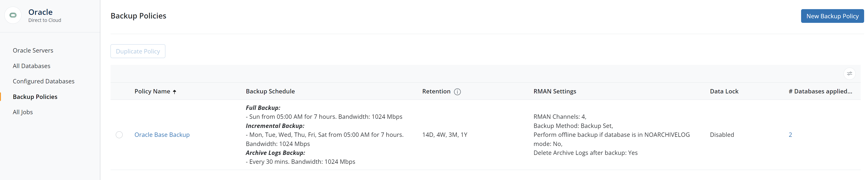Click the Policy Name sort arrow
This screenshot has height=180, width=868.
174,92
